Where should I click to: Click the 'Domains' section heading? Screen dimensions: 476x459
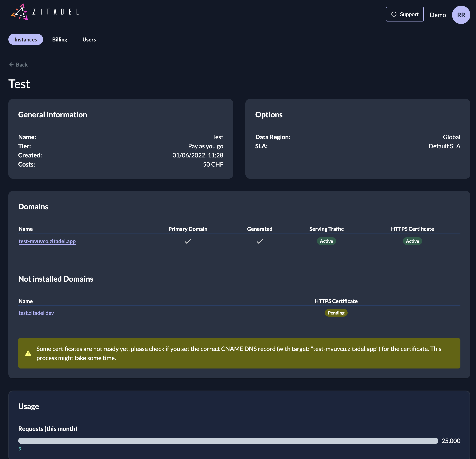click(x=33, y=206)
